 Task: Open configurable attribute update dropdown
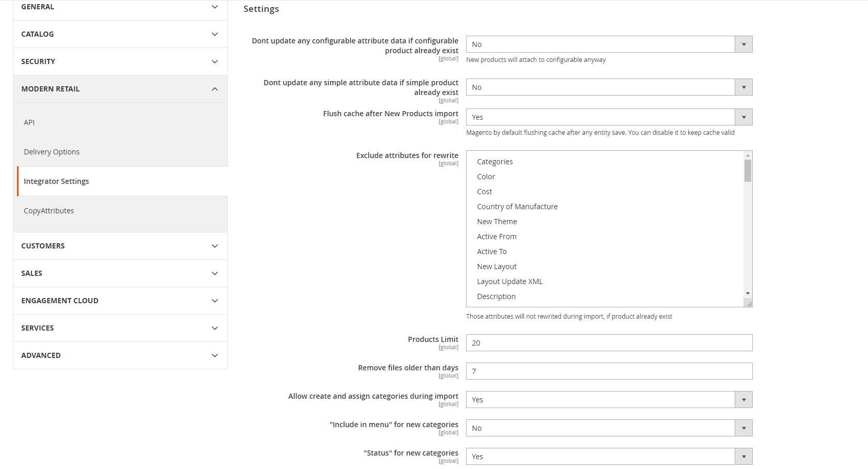coord(609,44)
